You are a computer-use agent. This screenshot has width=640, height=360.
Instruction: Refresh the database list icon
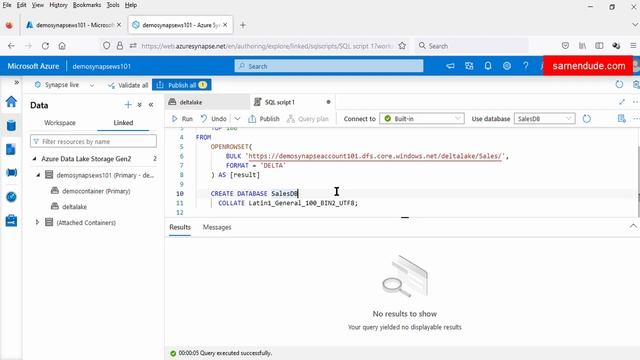(x=587, y=119)
